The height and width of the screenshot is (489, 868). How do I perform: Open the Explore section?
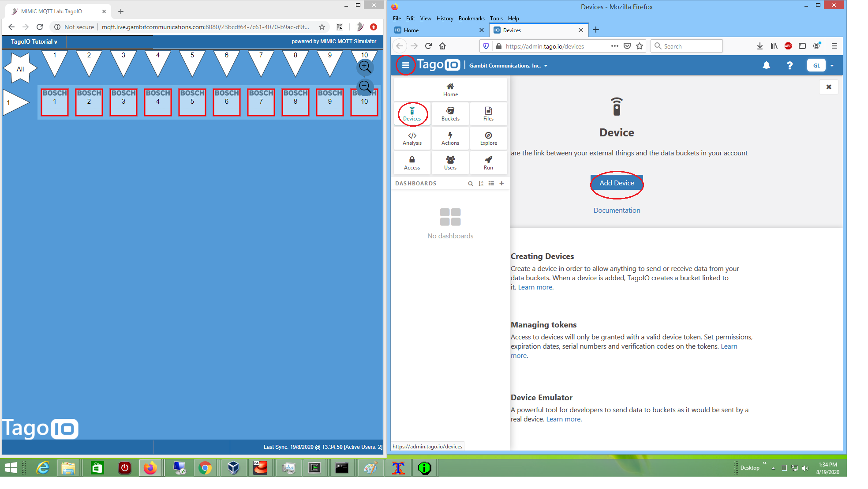coord(488,139)
